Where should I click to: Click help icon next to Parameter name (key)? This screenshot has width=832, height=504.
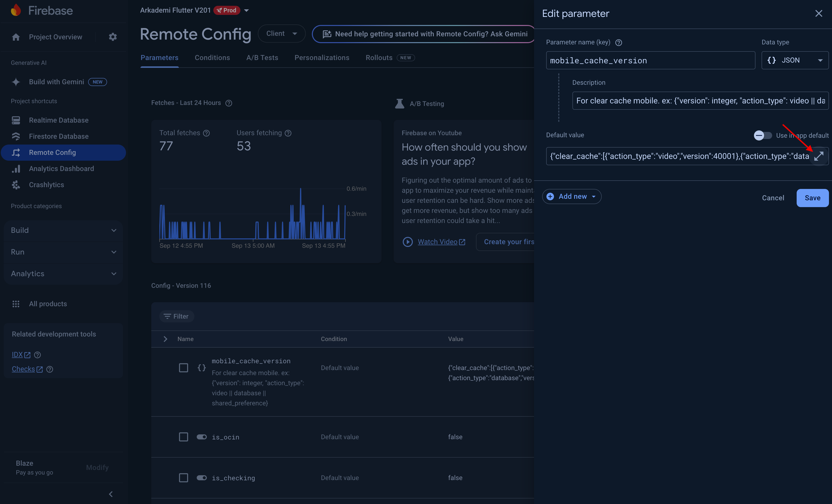pyautogui.click(x=619, y=43)
